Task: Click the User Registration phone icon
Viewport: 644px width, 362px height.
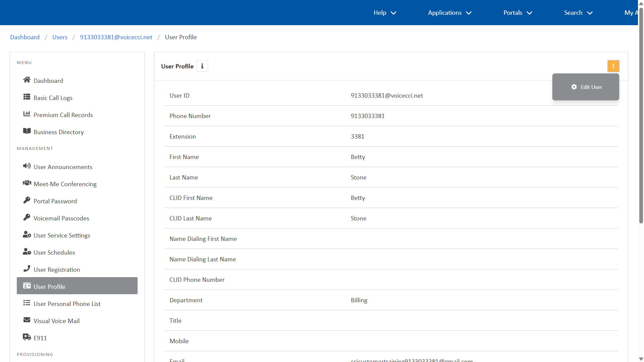Action: pos(27,269)
